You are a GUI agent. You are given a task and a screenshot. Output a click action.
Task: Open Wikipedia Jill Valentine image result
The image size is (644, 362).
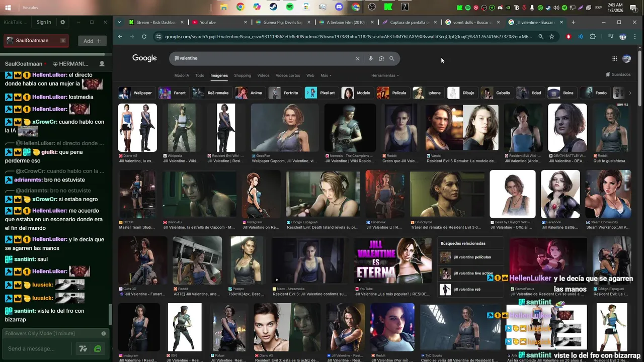[x=182, y=128]
